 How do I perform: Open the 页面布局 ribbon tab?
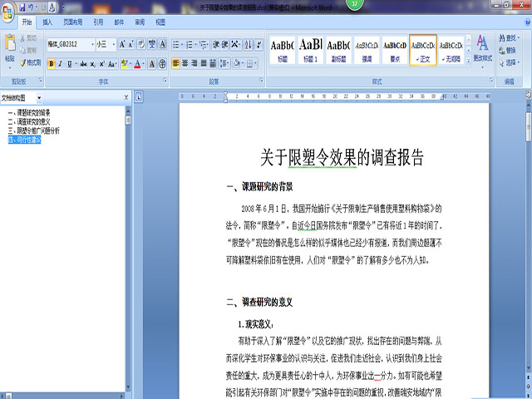[72, 22]
